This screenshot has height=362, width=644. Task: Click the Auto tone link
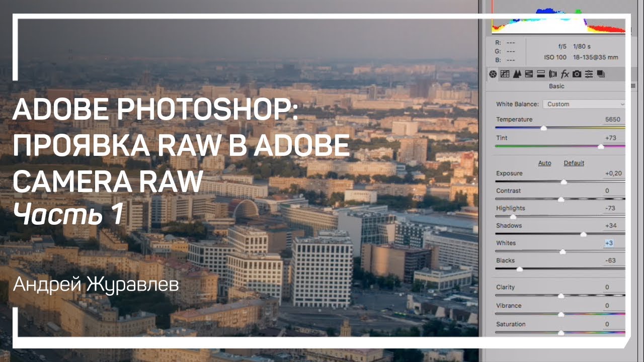(544, 163)
